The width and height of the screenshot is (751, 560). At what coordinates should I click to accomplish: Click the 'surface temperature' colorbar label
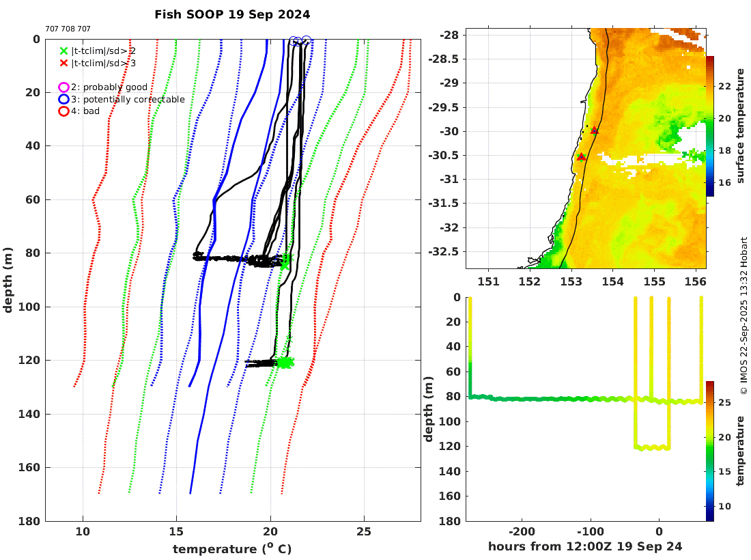tap(741, 126)
